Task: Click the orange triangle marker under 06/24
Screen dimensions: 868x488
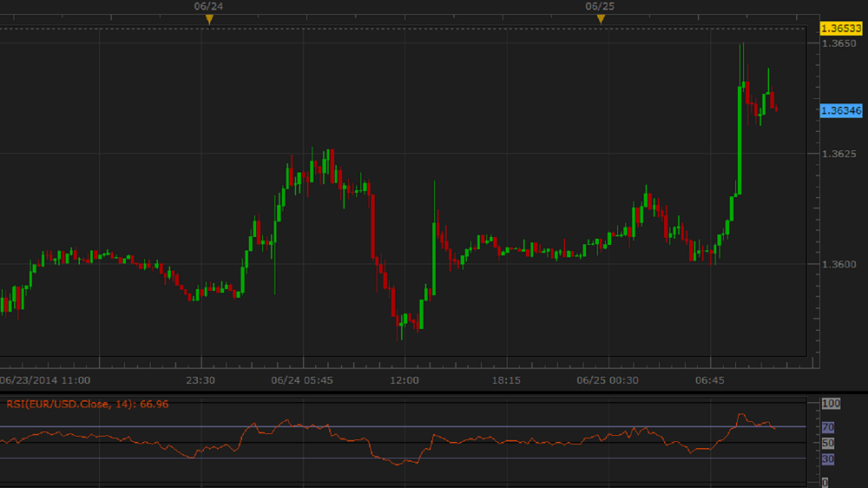Action: pos(209,19)
